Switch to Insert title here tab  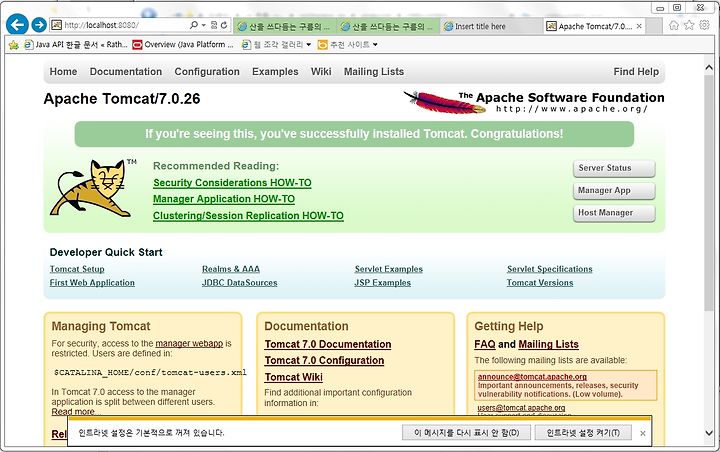coord(490,26)
